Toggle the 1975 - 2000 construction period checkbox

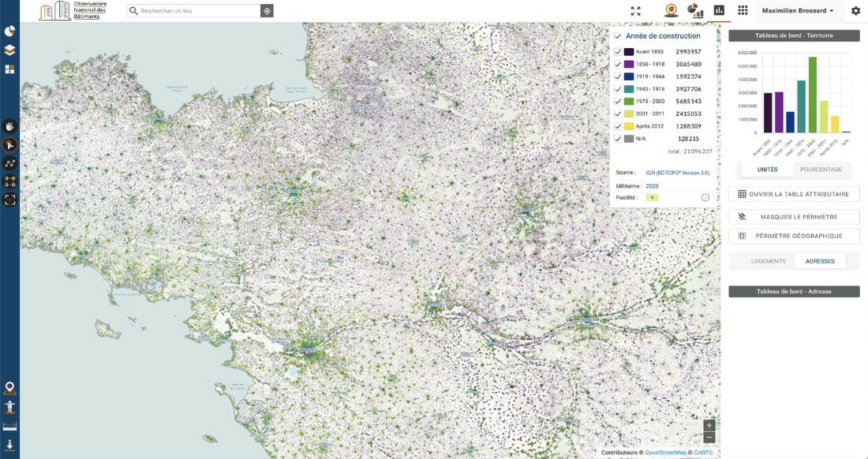coord(618,102)
